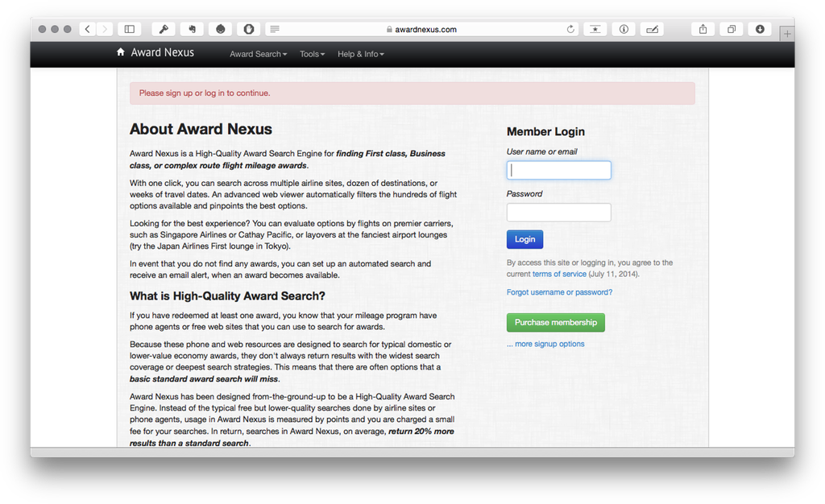Click the Award Nexus brand link
This screenshot has width=825, height=504.
coord(163,52)
